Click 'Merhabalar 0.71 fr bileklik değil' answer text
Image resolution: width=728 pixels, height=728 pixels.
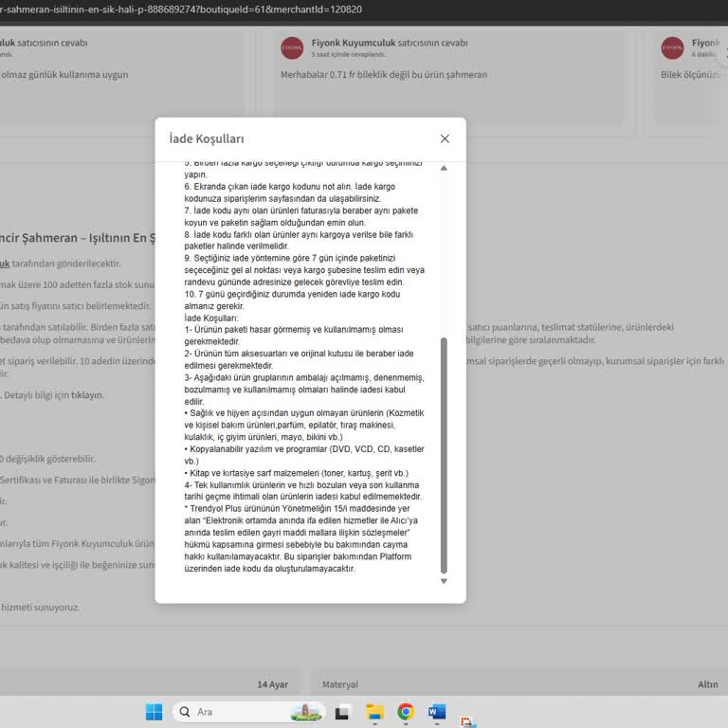click(x=384, y=74)
